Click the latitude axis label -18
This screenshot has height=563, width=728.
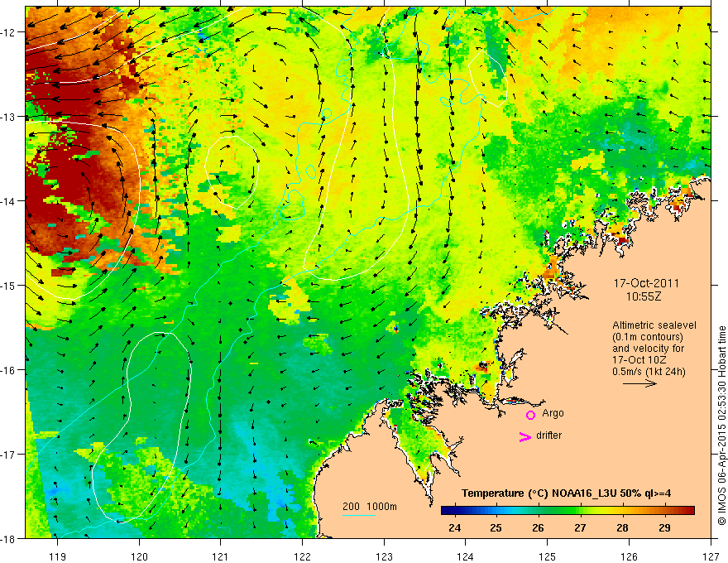[x=9, y=539]
